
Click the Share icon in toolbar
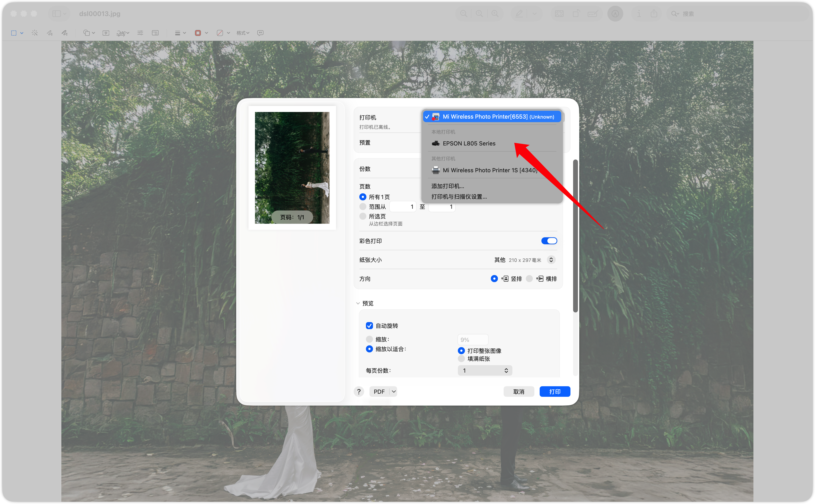pos(654,14)
